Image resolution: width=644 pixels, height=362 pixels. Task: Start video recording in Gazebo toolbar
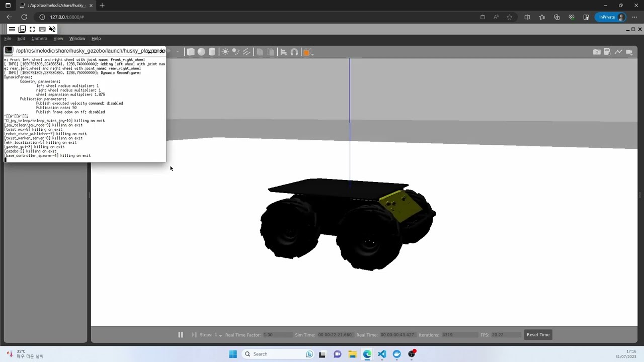629,52
